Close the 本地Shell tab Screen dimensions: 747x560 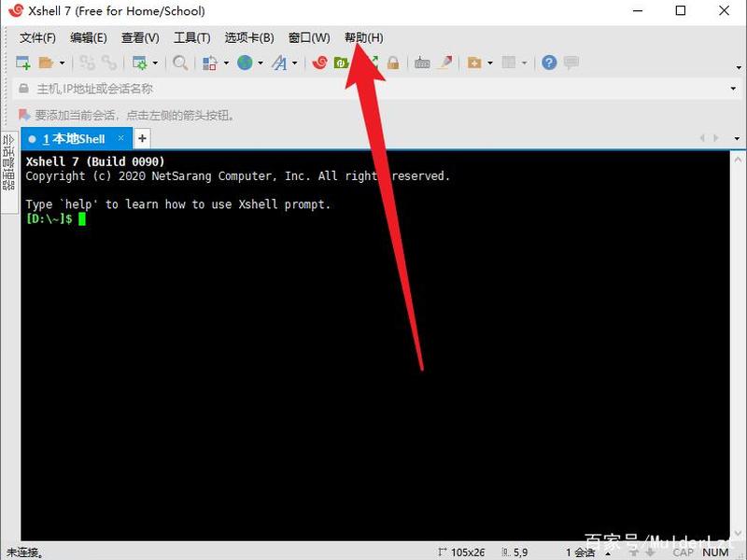tap(121, 138)
